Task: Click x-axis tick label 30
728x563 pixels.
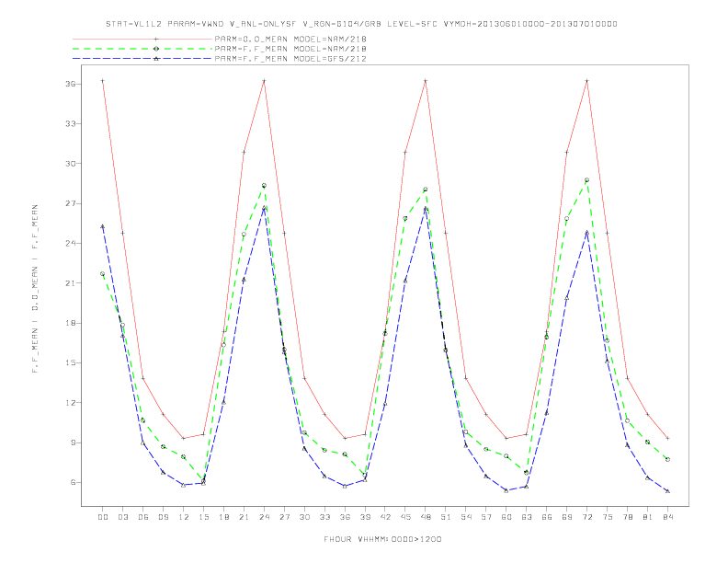Action: [x=304, y=517]
